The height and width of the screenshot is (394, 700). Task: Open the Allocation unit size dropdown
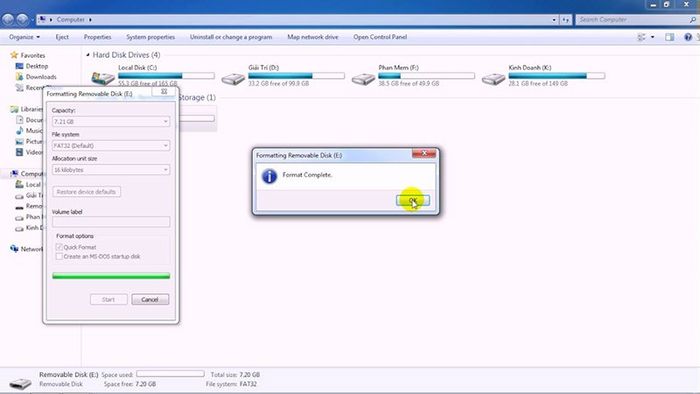[x=111, y=170]
